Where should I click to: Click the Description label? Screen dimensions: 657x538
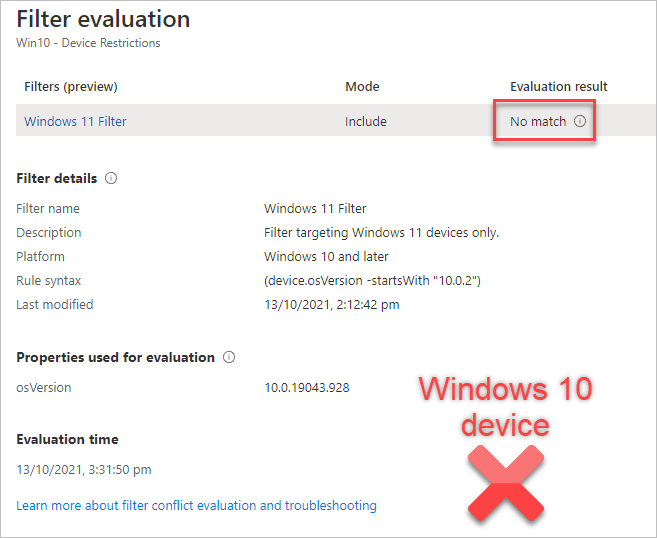[49, 233]
